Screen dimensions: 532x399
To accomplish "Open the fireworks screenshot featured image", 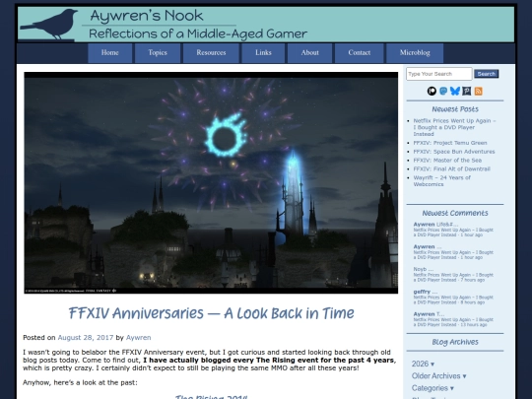I will click(211, 182).
